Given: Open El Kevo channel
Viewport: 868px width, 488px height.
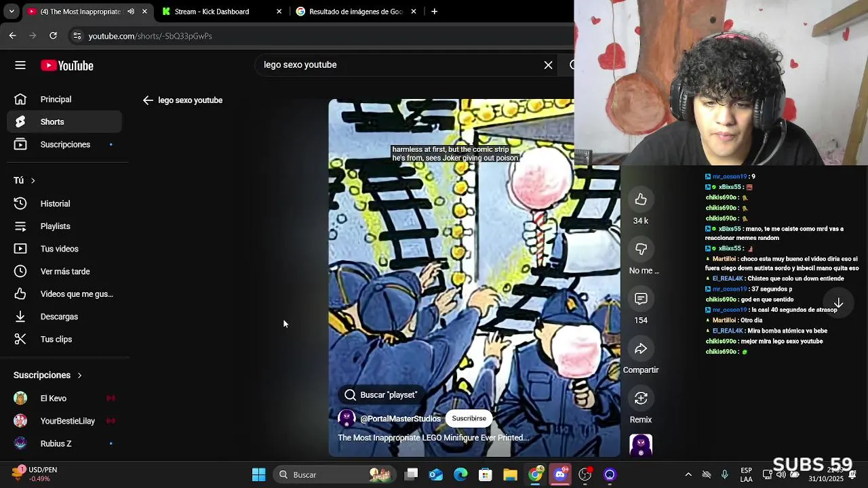Looking at the screenshot, I should [64, 399].
